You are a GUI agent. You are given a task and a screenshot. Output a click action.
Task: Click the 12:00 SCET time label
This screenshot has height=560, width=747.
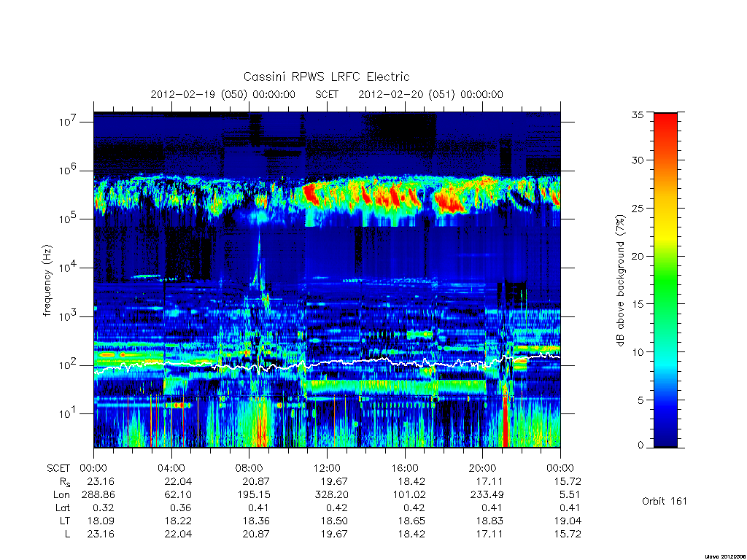(x=327, y=468)
